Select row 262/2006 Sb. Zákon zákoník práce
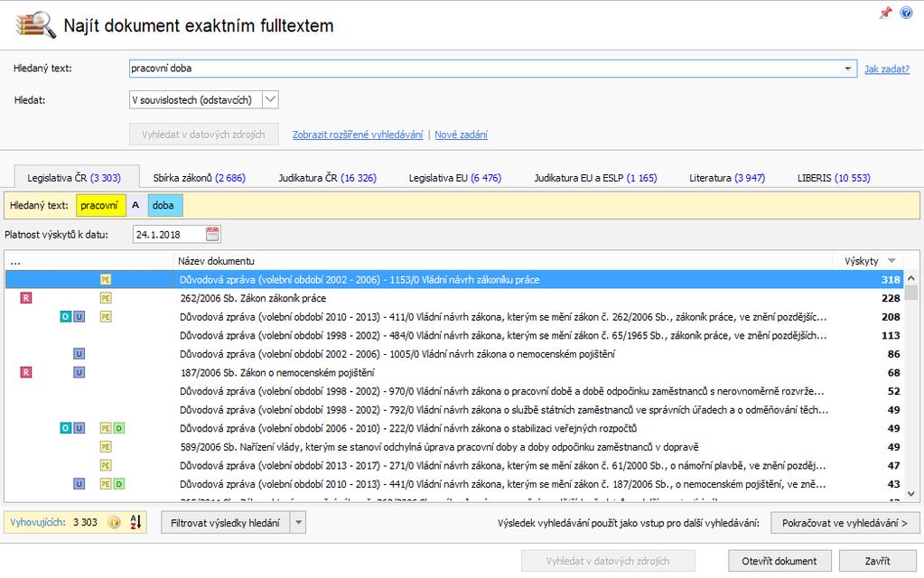 [453, 298]
